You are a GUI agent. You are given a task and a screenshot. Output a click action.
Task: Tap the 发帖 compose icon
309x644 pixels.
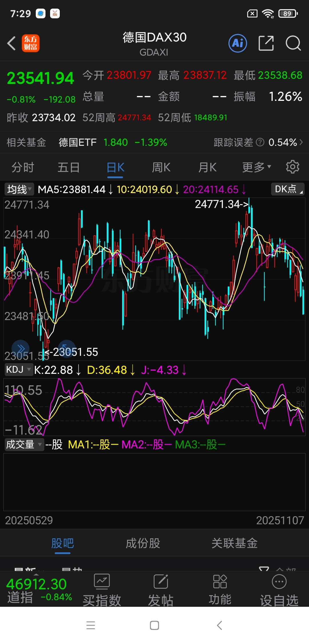pos(161,581)
